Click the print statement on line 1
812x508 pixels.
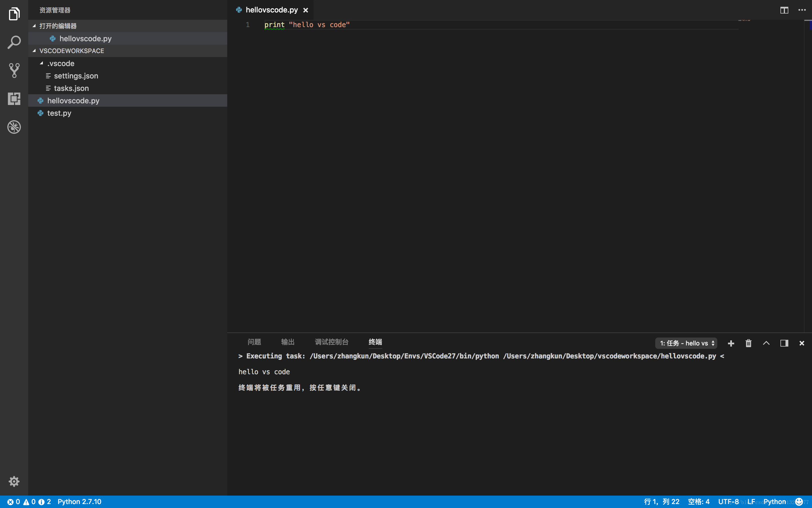307,25
